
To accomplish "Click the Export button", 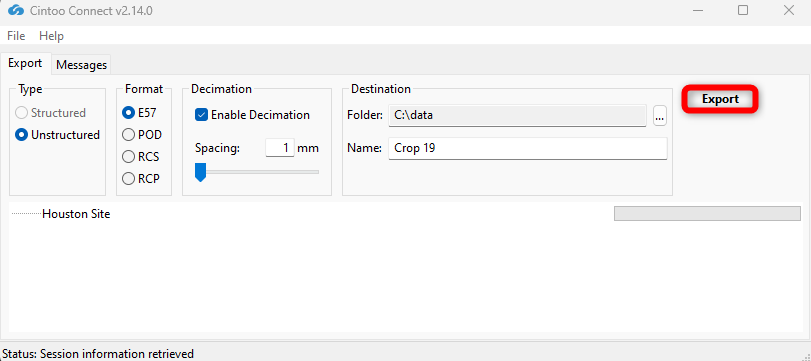I will 720,99.
